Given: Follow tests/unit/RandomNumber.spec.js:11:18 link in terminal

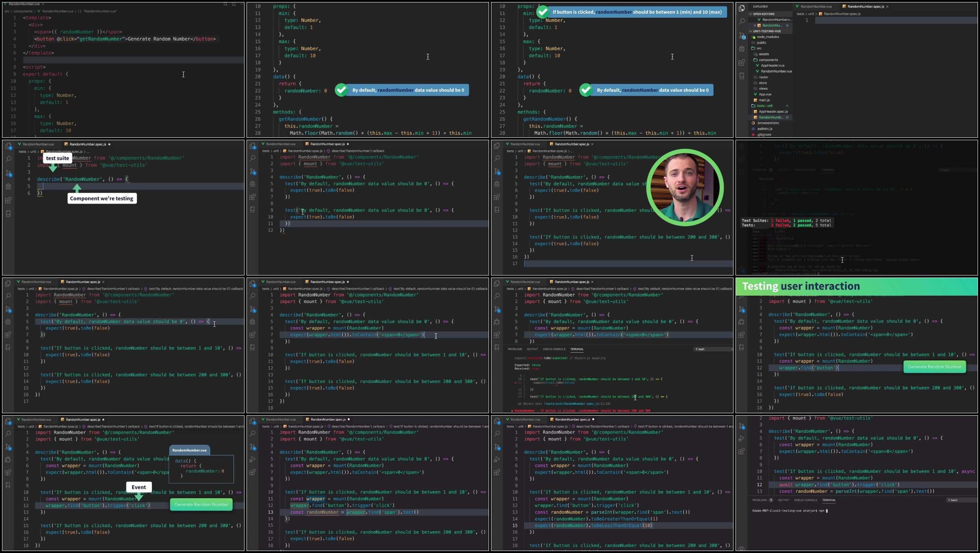Looking at the screenshot, I should point(578,404).
